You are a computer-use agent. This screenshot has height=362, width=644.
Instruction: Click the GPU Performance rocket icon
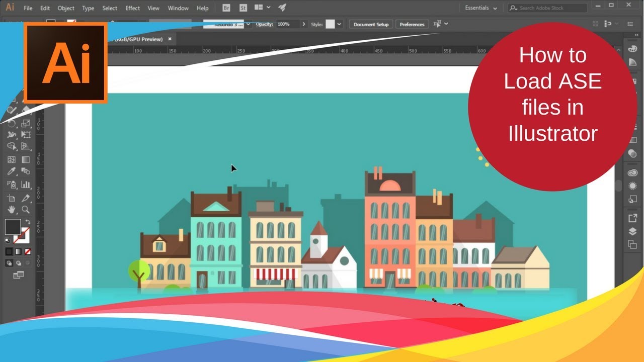tap(282, 8)
